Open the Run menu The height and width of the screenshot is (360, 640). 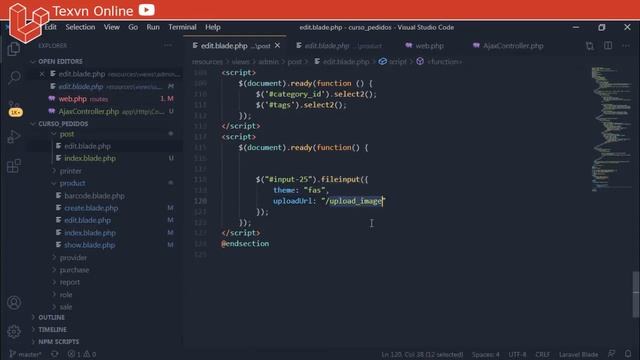coord(153,27)
